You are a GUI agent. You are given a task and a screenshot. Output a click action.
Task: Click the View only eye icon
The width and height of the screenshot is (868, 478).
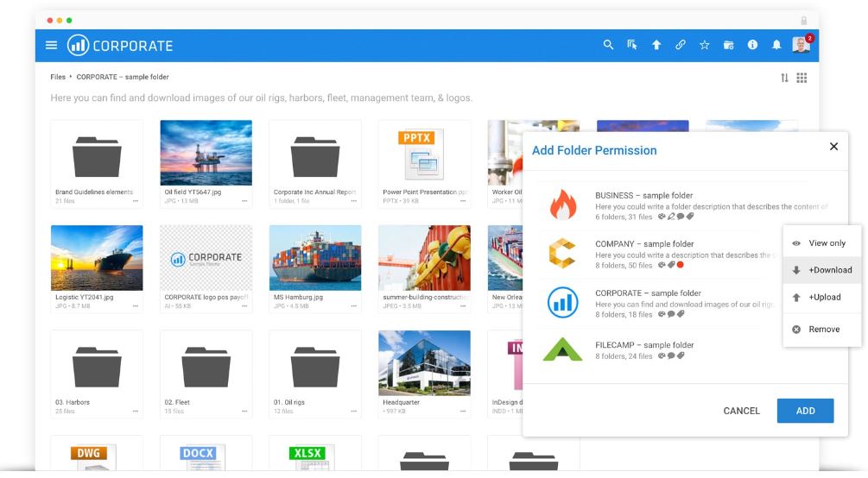pos(796,243)
